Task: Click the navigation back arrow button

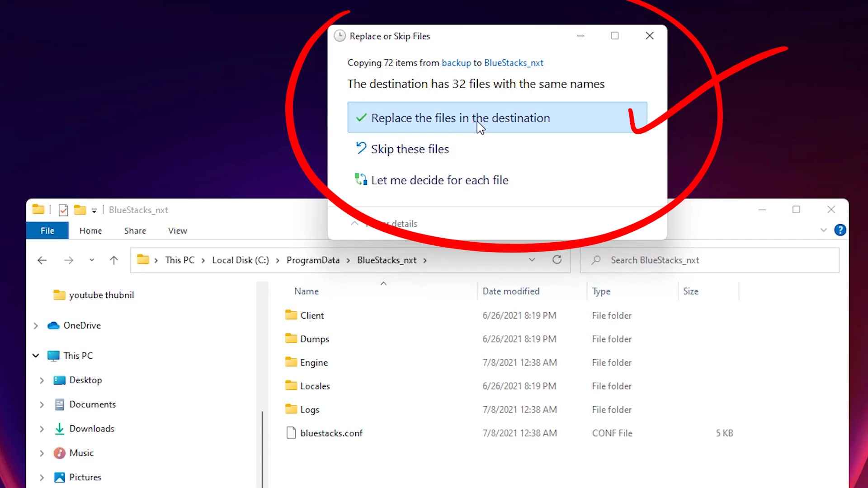Action: point(42,260)
